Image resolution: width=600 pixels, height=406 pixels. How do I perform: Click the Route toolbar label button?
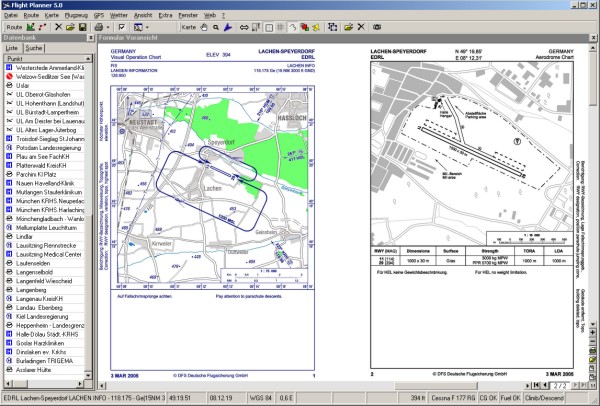(x=14, y=27)
